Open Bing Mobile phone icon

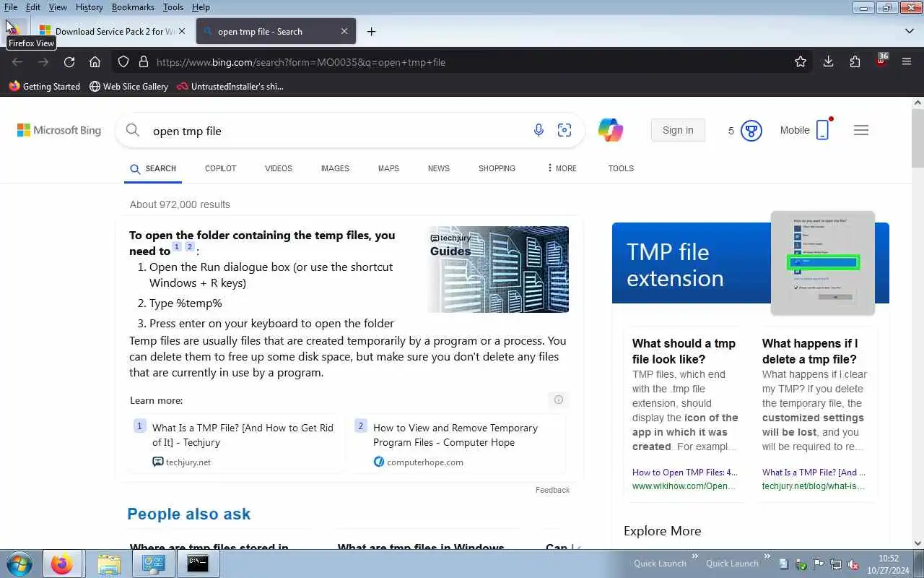[822, 130]
